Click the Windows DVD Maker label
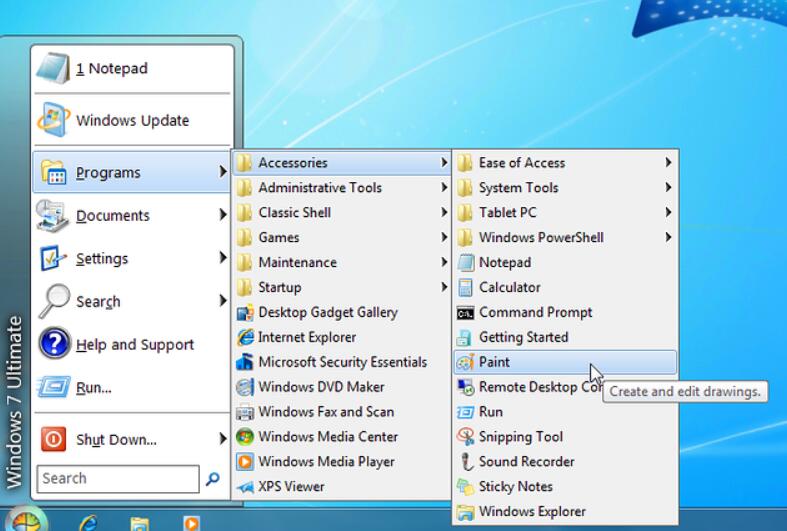Viewport: 787px width, 531px height. tap(322, 387)
